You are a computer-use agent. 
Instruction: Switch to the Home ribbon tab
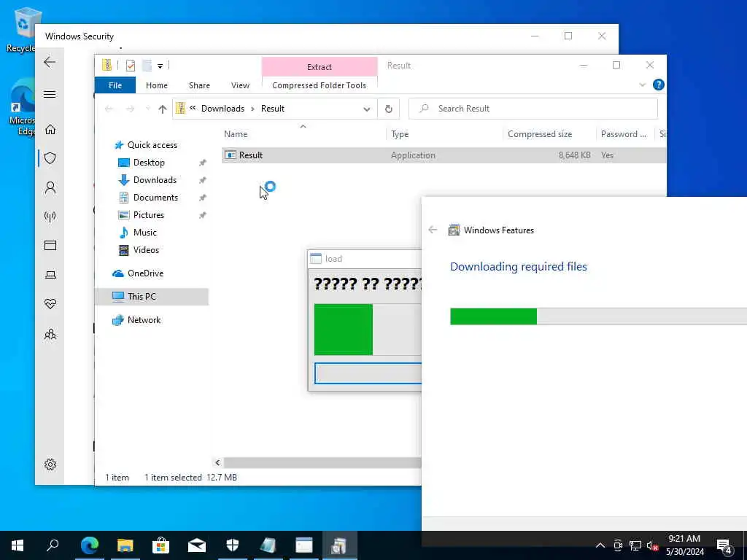coord(157,85)
